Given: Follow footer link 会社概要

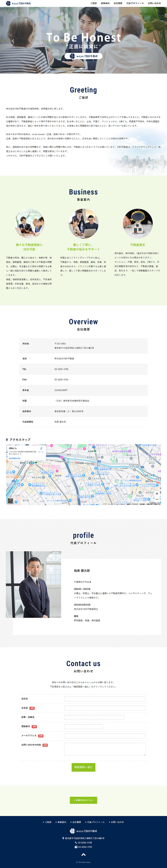Looking at the screenshot, I should pyautogui.click(x=76, y=822).
